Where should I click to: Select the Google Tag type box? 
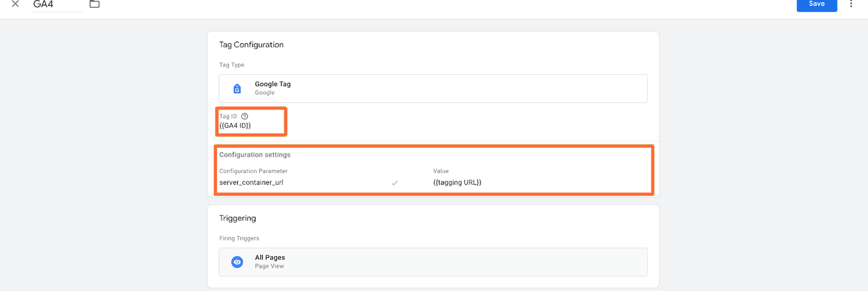click(433, 89)
